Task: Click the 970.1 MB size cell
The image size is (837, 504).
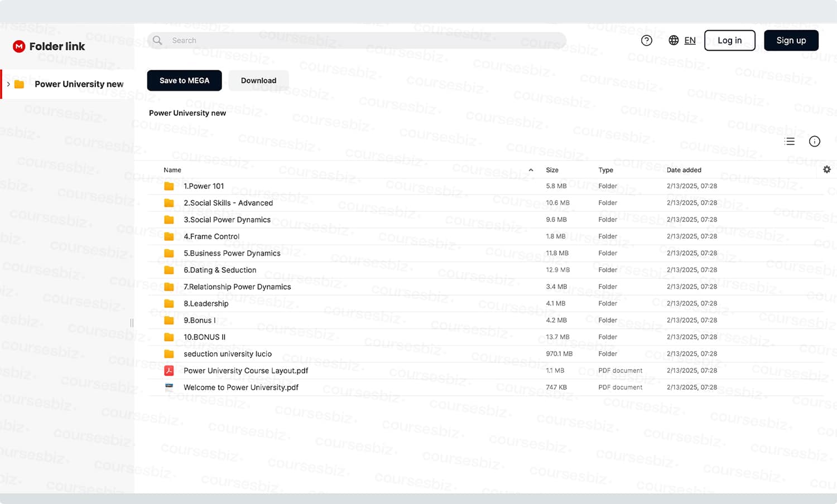Action: 559,354
